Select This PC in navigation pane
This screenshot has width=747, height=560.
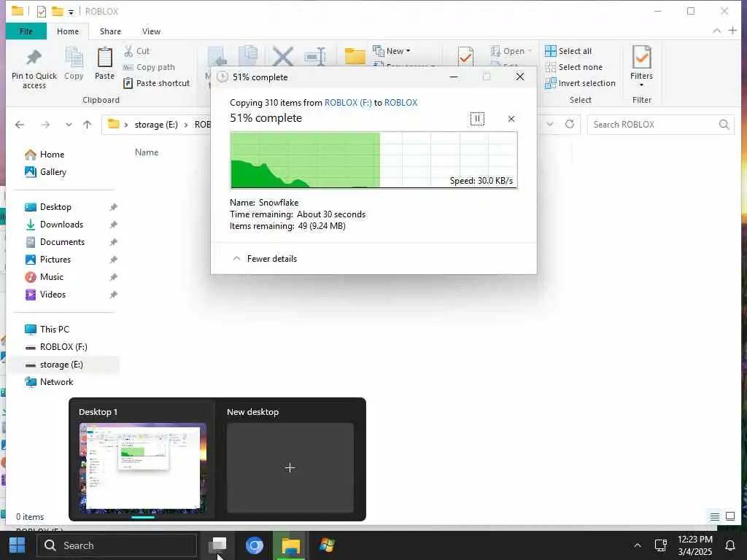coord(47,330)
